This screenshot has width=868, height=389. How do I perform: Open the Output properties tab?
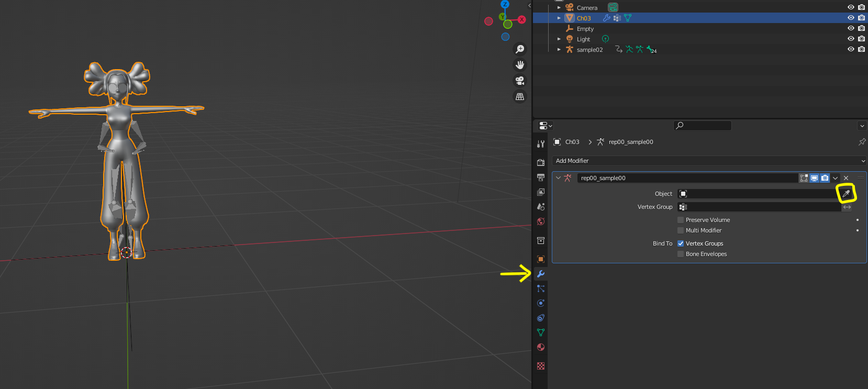[541, 177]
